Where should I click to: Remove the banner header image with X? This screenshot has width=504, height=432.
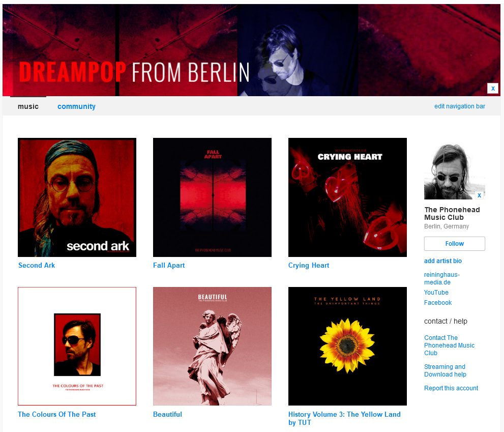click(492, 88)
